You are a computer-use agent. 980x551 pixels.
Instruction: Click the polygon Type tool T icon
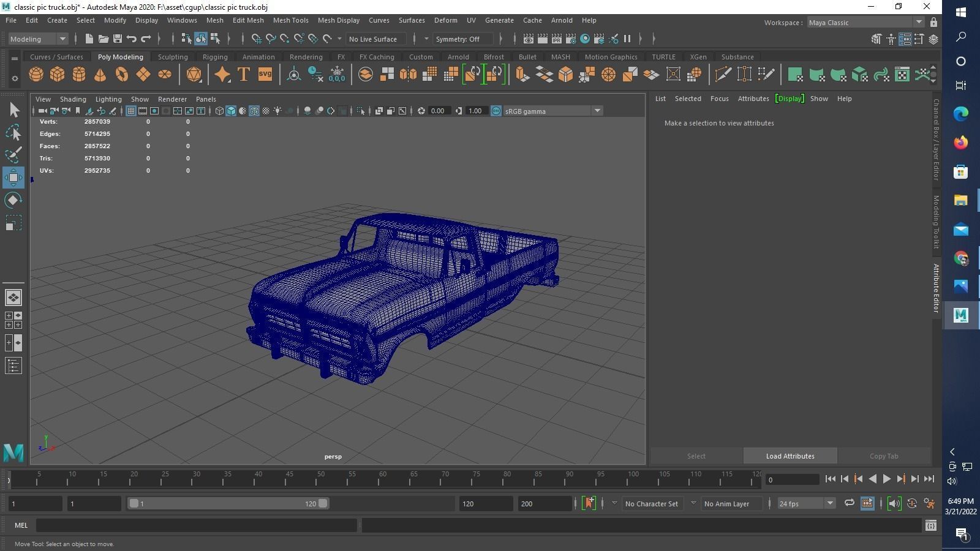(243, 75)
